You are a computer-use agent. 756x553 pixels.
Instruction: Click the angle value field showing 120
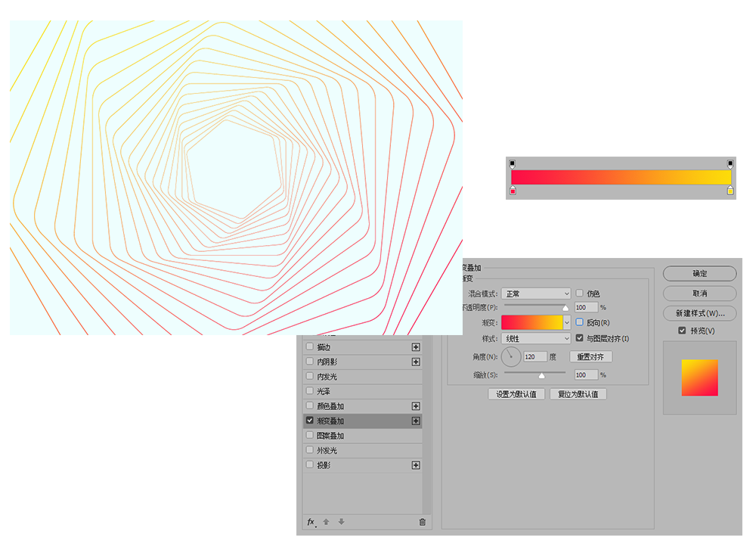point(535,356)
